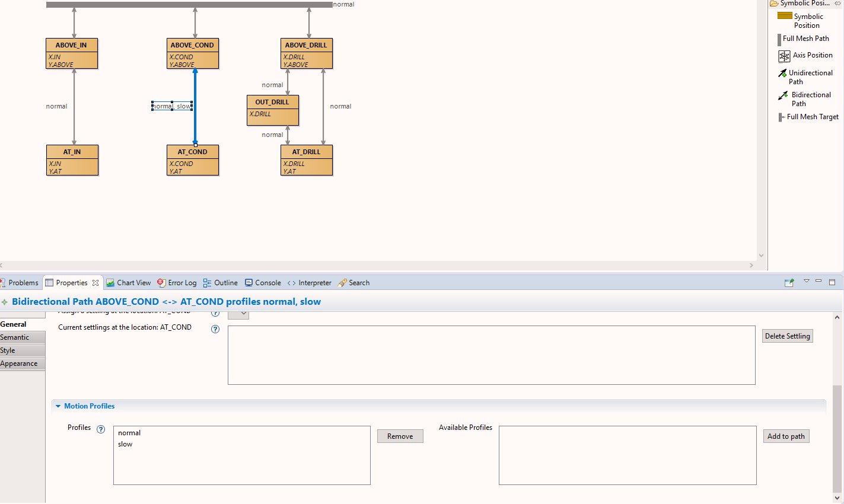Switch to the Interpreter tab

tap(309, 283)
